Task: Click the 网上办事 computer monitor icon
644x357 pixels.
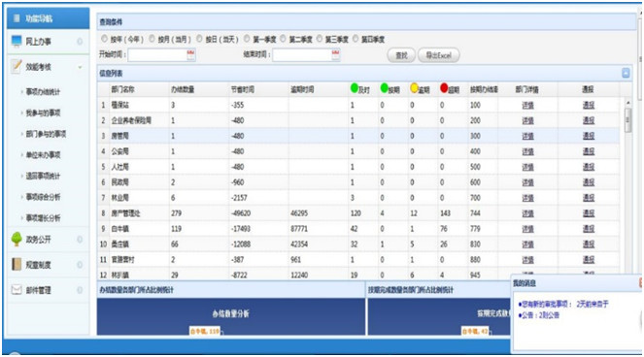Action: pyautogui.click(x=17, y=41)
